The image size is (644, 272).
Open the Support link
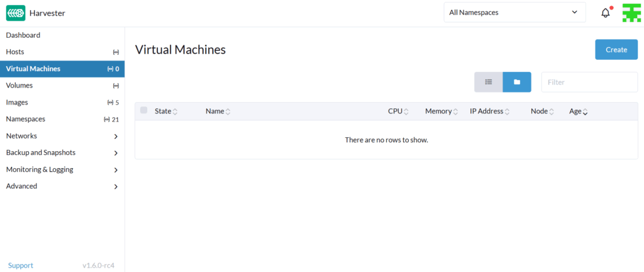tap(21, 265)
